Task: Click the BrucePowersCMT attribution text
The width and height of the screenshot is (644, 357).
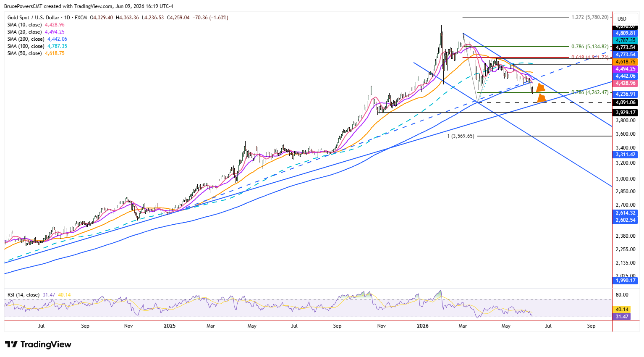Action: (24, 6)
